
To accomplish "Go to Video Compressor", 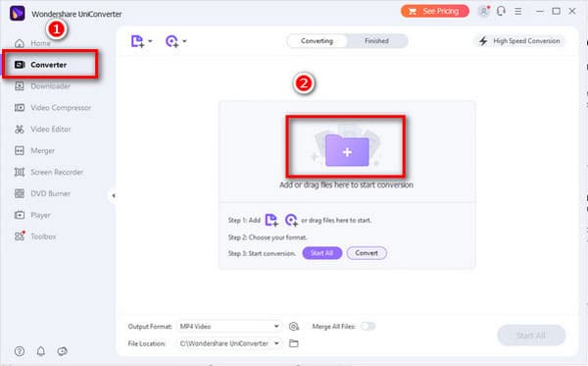I will point(53,108).
